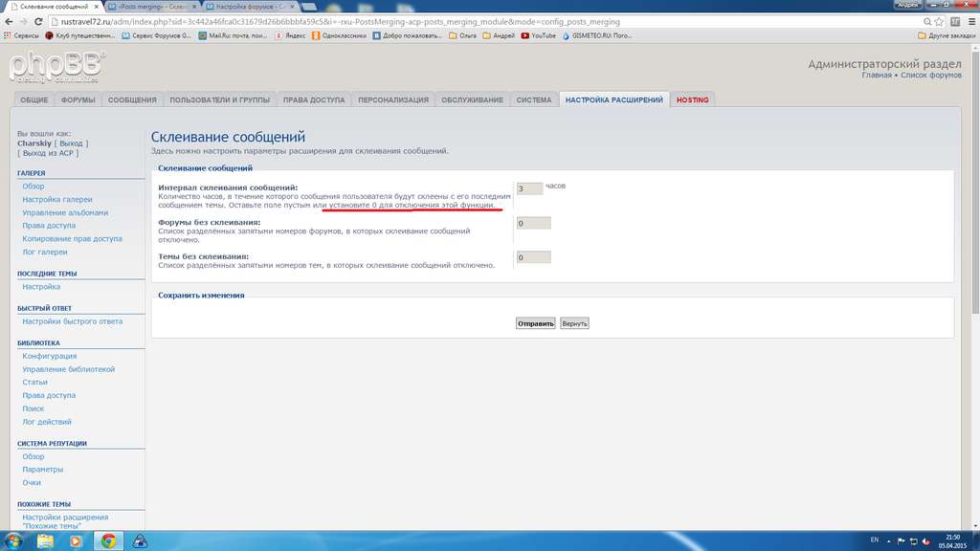Click the Список форумов link
980x551 pixels.
click(x=930, y=75)
